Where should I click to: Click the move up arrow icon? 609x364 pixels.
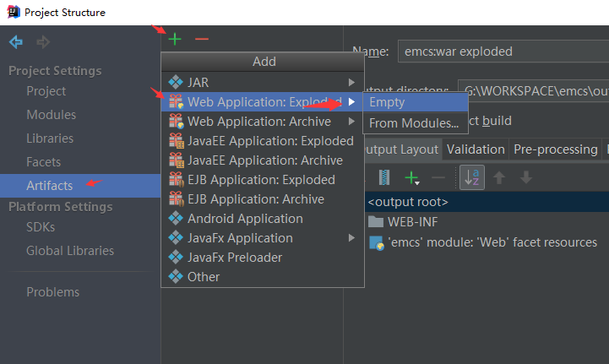tap(499, 177)
